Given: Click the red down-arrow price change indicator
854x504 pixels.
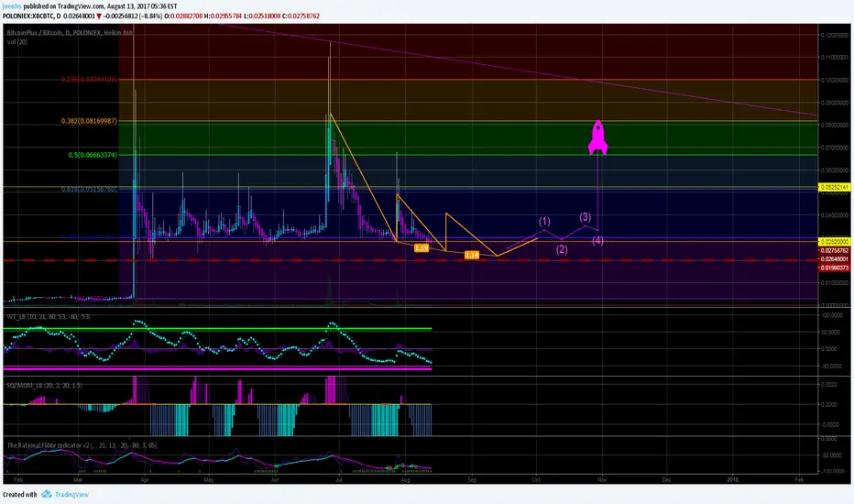Looking at the screenshot, I should click(99, 16).
